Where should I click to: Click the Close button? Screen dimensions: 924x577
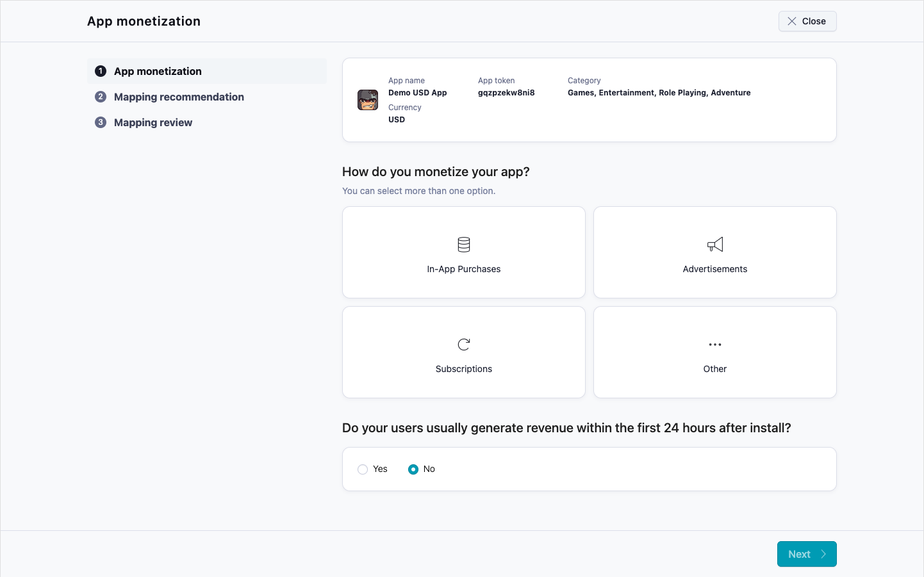coord(807,21)
